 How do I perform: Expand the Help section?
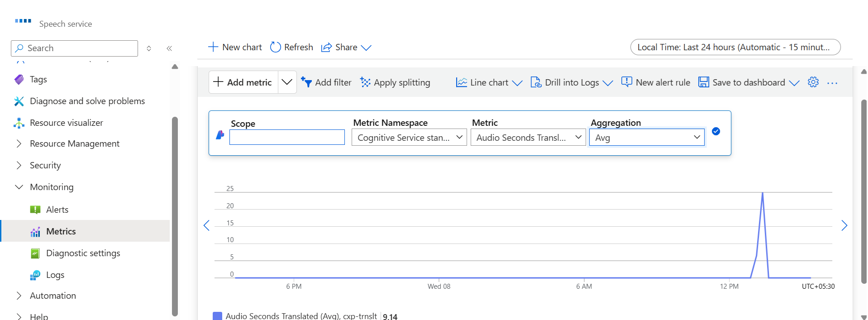(19, 316)
